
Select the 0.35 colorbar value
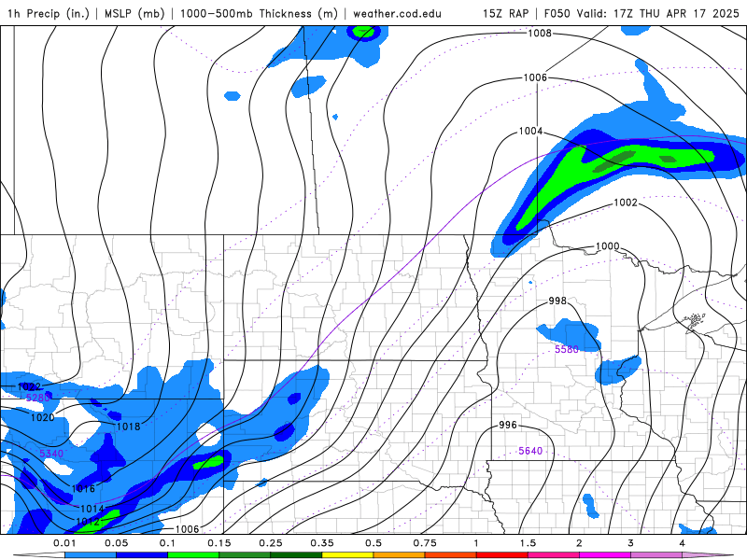[322, 543]
